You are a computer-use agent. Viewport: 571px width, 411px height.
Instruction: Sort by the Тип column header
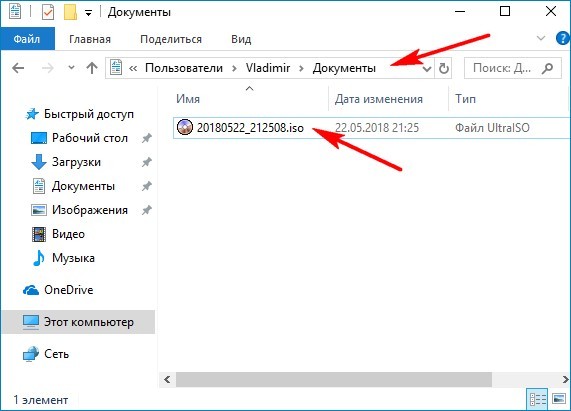[x=465, y=99]
